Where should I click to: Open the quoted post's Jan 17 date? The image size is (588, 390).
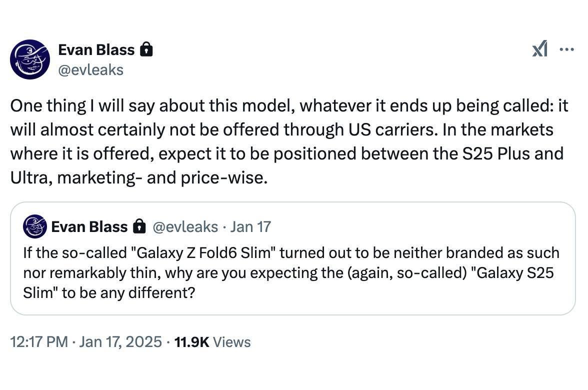point(250,227)
